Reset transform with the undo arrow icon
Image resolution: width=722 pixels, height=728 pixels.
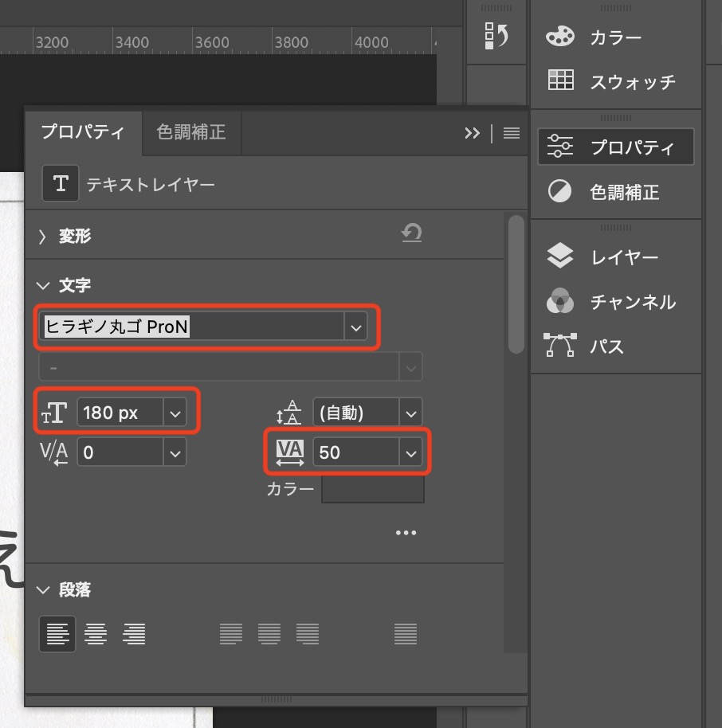412,233
